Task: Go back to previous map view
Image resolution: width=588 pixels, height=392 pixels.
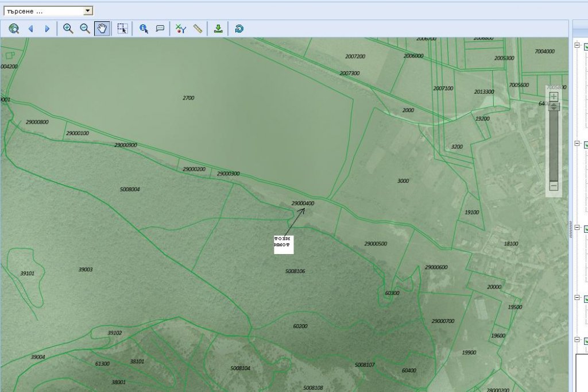Action: click(x=31, y=29)
